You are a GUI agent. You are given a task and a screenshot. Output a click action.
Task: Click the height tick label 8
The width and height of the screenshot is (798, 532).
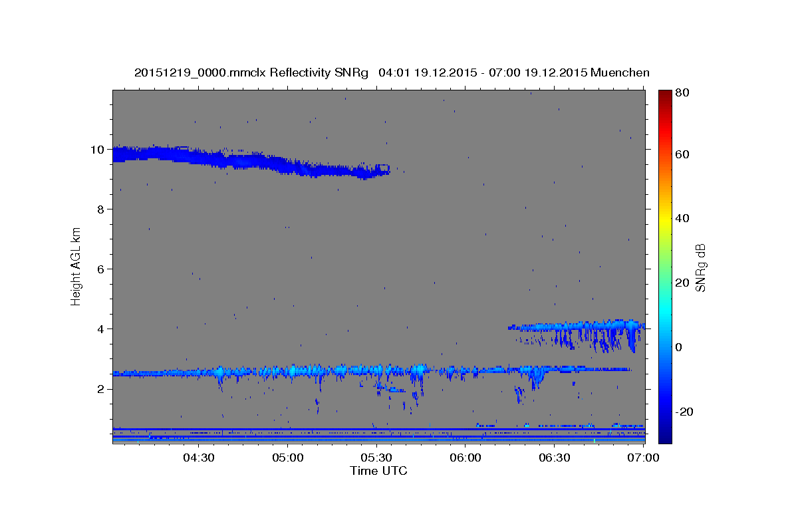(x=101, y=209)
